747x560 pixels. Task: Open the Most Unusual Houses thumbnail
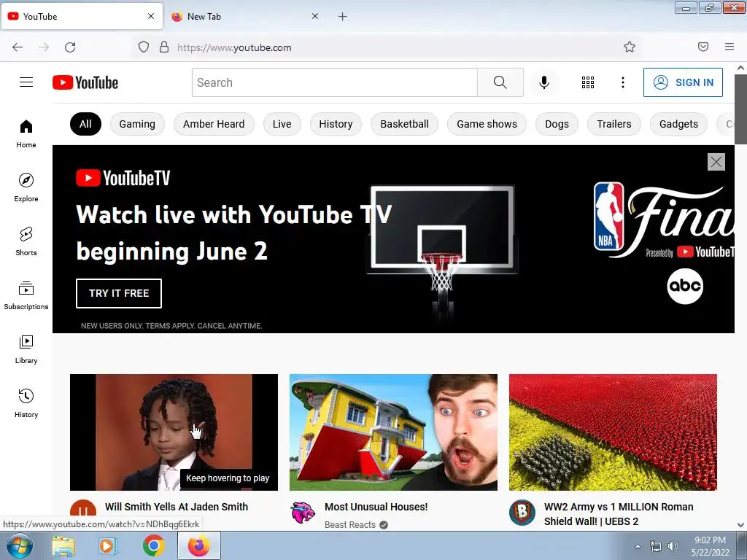point(393,432)
